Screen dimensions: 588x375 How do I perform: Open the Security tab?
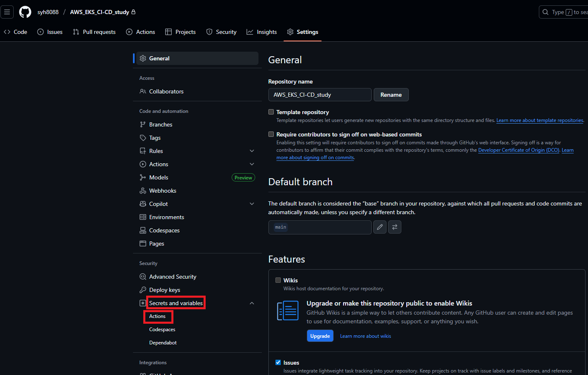[221, 32]
